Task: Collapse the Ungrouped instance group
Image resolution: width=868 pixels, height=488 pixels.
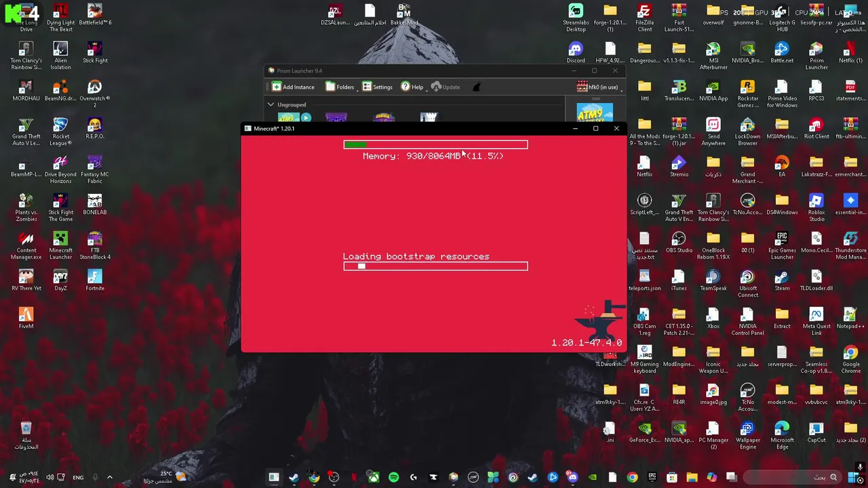Action: pos(271,104)
